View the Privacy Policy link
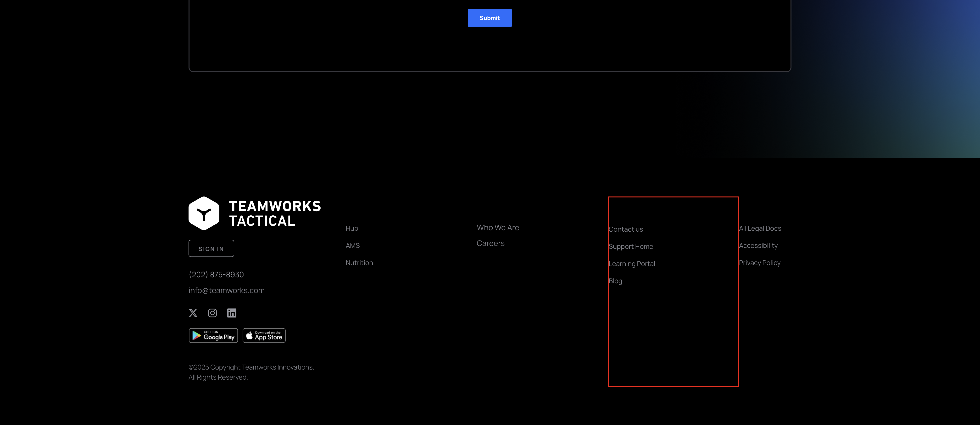The image size is (980, 425). (760, 263)
